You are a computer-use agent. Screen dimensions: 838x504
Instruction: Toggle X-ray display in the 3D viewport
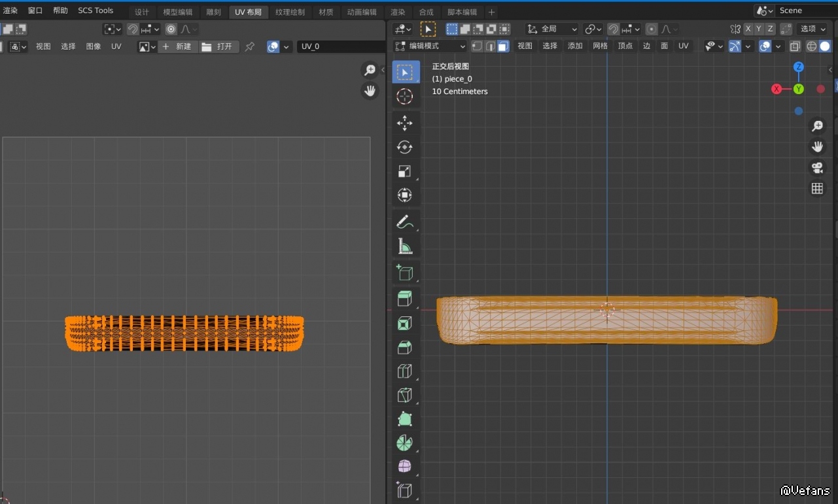(x=795, y=46)
